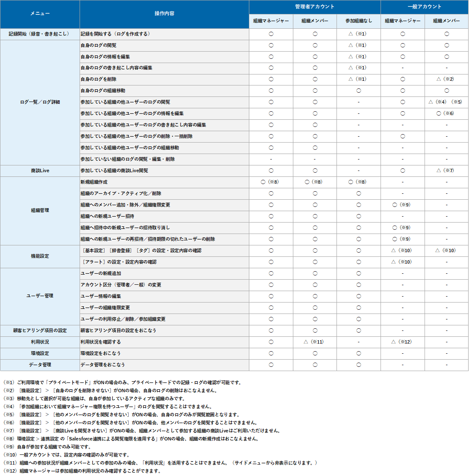Click the 組織管理 menu cell
This screenshot has width=469, height=476.
pos(40,210)
